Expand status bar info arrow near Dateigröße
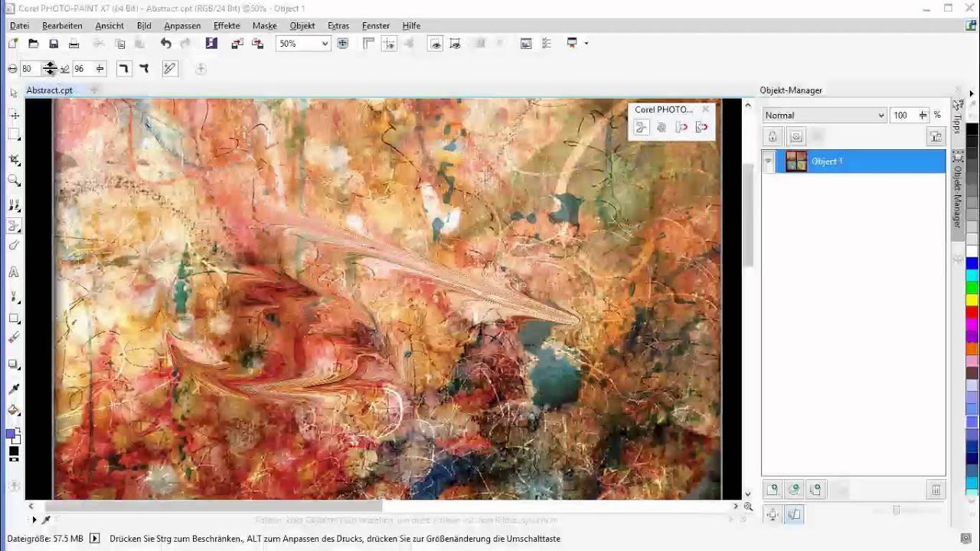 tap(95, 539)
